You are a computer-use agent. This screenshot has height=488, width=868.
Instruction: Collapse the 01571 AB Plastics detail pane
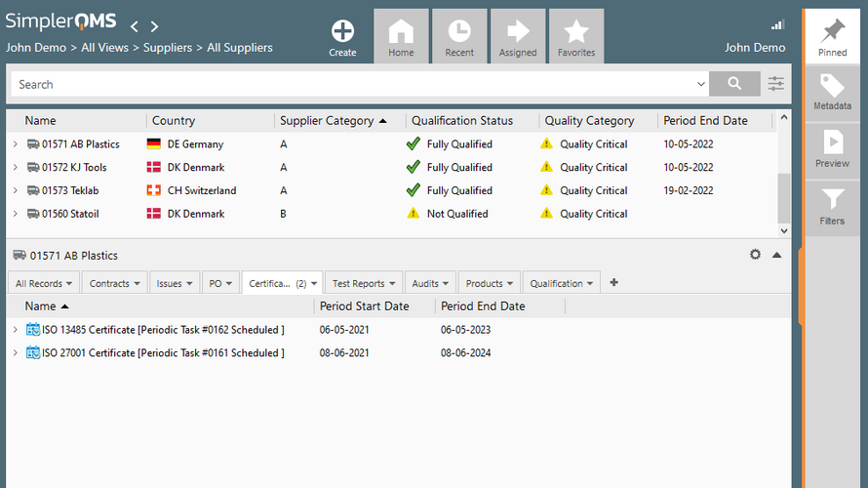point(777,255)
